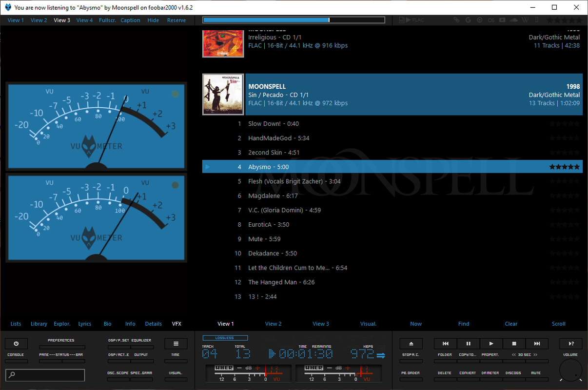Viewport: 588px width, 390px height.
Task: Click the Fullscr. button
Action: 107,20
